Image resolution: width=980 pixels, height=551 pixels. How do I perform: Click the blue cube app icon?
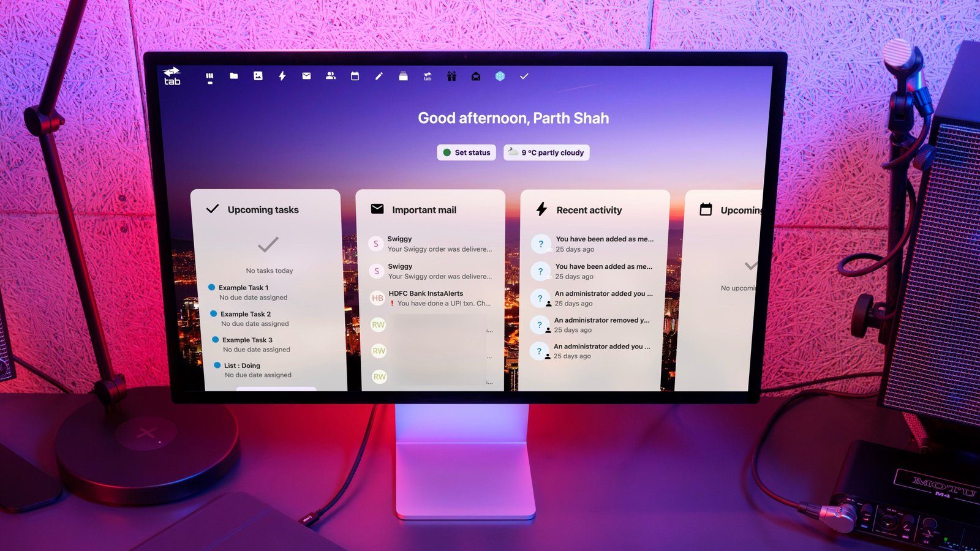[500, 76]
